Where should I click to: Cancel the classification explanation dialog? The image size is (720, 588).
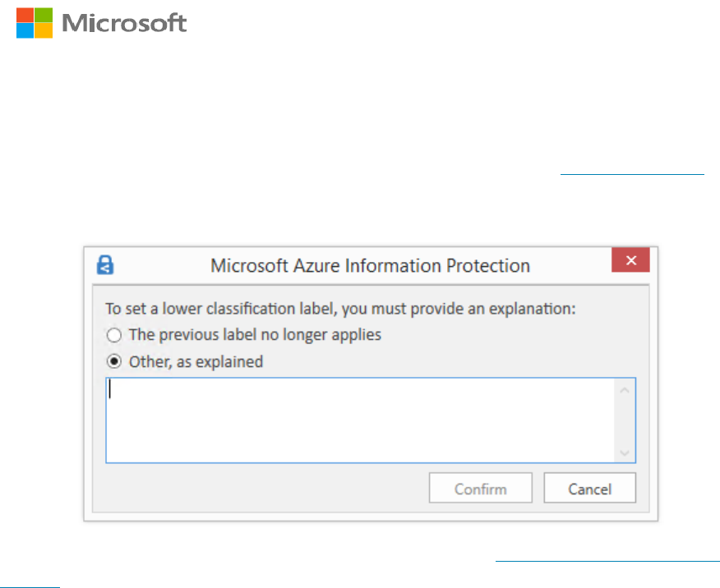(x=589, y=489)
